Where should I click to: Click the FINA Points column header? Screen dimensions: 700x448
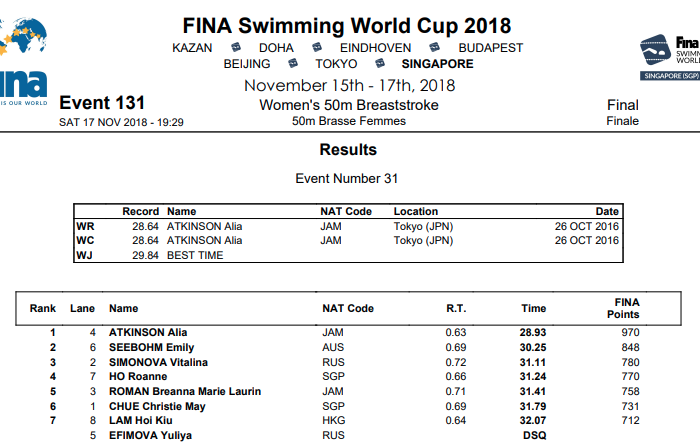pos(627,308)
